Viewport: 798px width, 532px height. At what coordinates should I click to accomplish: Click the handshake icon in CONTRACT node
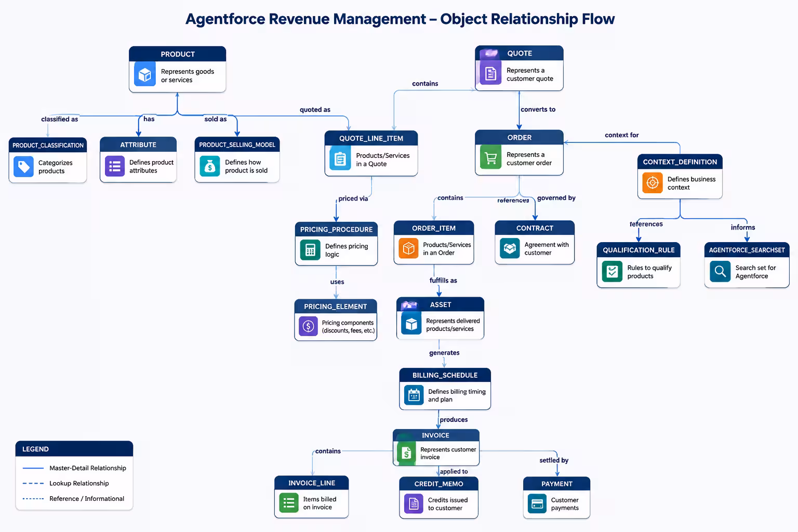click(510, 248)
